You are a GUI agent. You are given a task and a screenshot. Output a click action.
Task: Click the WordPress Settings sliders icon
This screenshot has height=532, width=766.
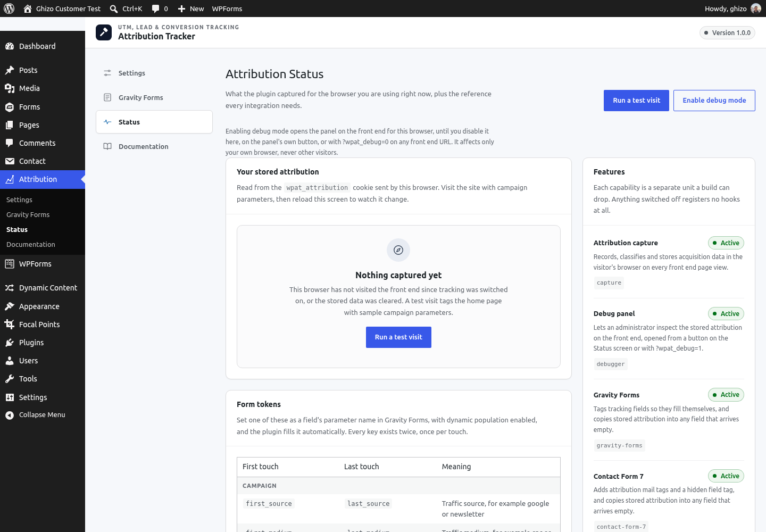click(10, 397)
